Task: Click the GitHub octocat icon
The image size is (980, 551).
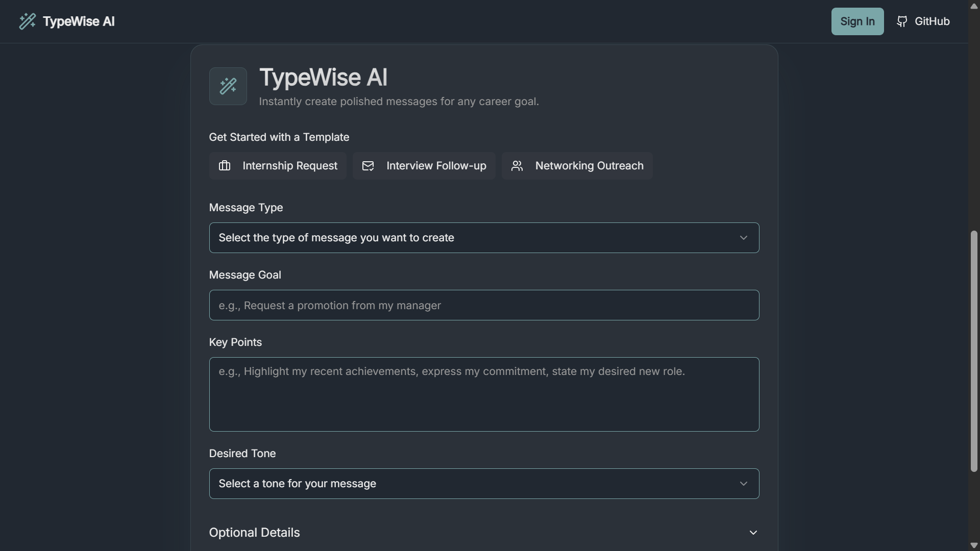Action: pos(902,21)
